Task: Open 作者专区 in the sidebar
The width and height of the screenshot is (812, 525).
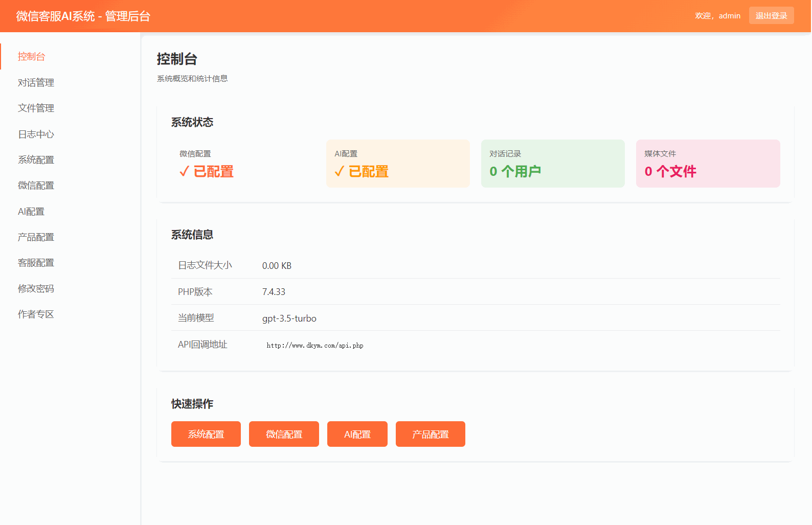Action: point(36,314)
